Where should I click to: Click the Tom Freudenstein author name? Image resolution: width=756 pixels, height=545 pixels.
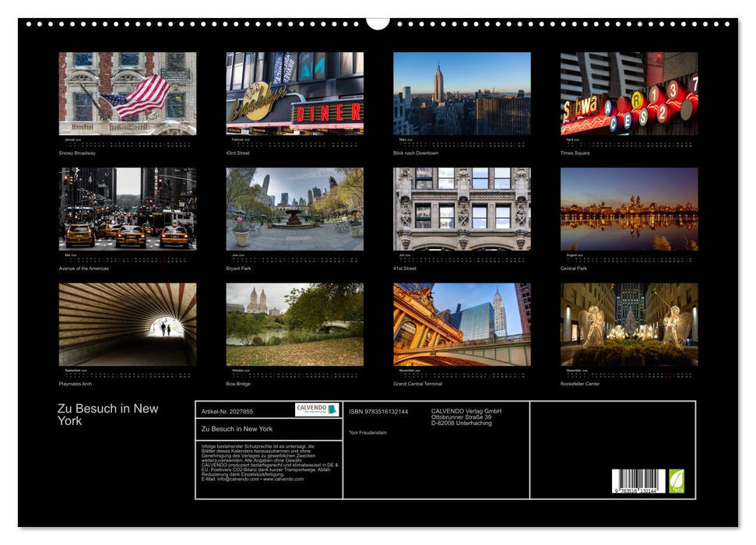(367, 432)
